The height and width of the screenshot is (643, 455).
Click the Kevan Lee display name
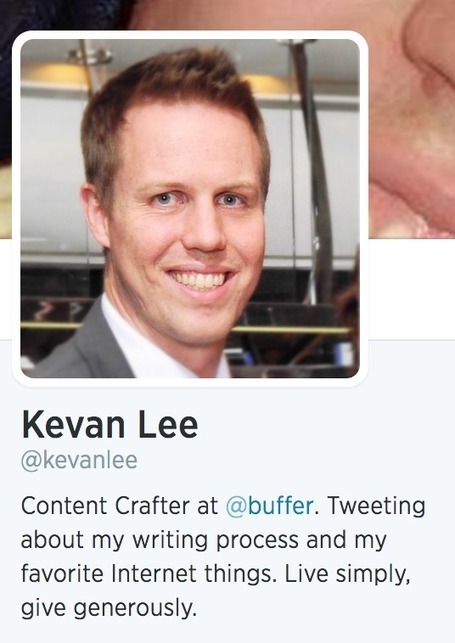coord(109,425)
